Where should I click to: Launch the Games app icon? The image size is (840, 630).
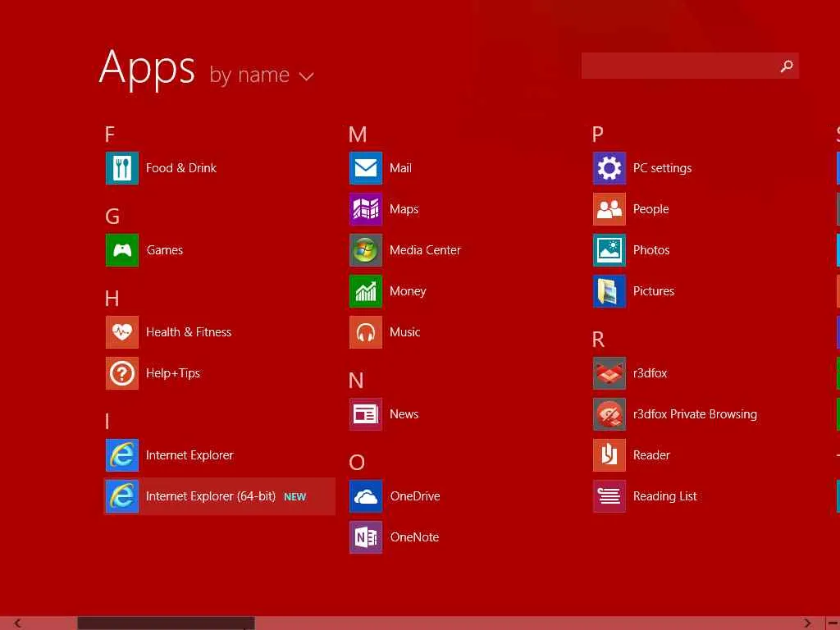coord(122,249)
